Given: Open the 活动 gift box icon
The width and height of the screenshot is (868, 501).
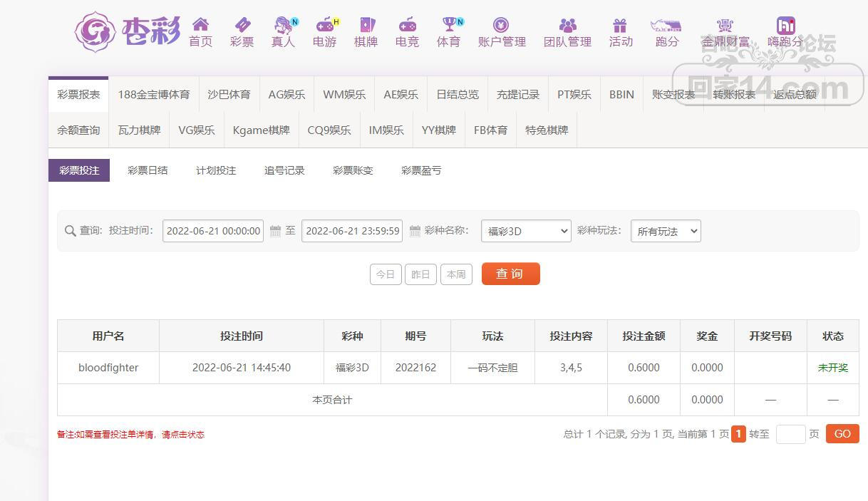Looking at the screenshot, I should (x=620, y=26).
